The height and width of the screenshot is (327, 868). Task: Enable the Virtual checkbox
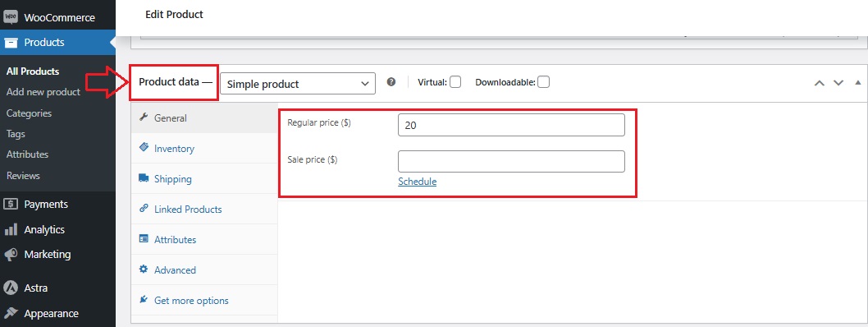pyautogui.click(x=455, y=82)
